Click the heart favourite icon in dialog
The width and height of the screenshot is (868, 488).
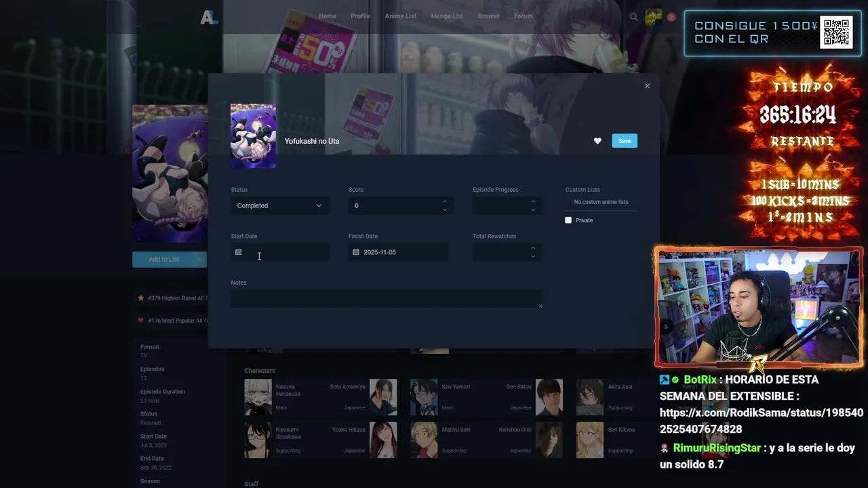pyautogui.click(x=597, y=141)
